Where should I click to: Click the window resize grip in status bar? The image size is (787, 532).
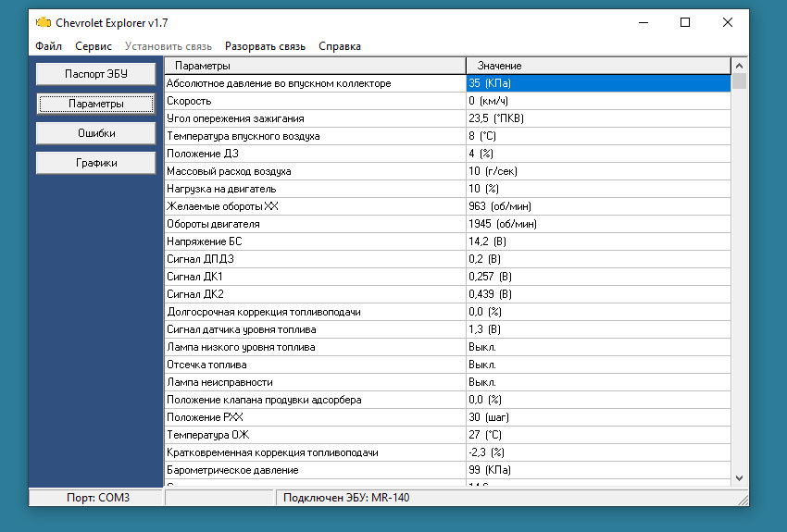pos(743,500)
